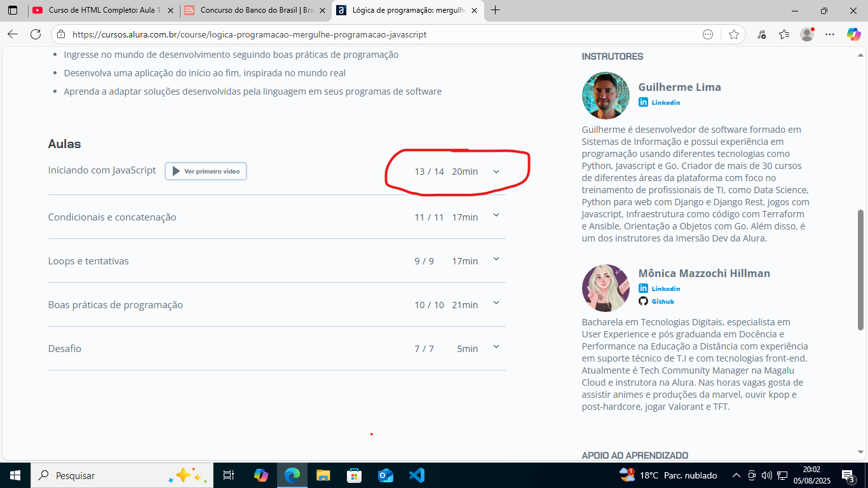Click Boas práticas de programação title
The image size is (868, 488).
tap(116, 305)
